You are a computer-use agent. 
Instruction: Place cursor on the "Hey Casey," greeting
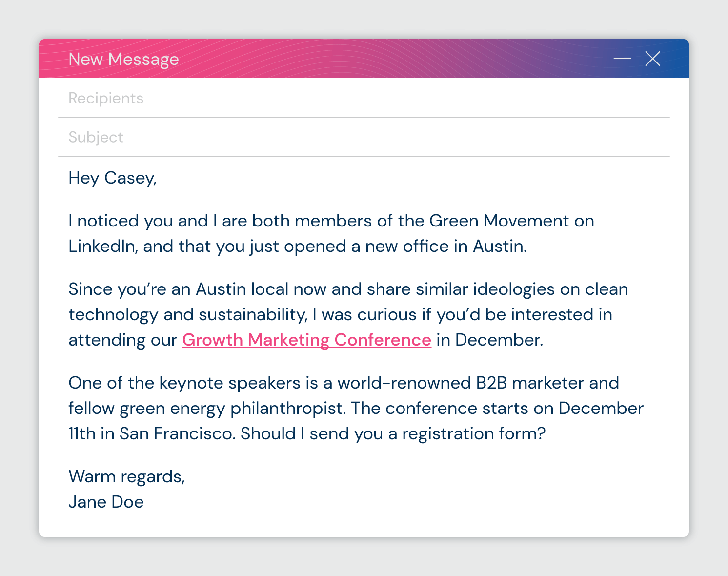112,178
